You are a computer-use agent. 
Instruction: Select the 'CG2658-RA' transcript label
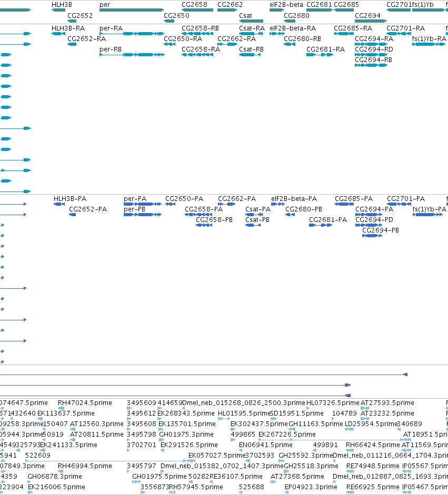point(201,49)
